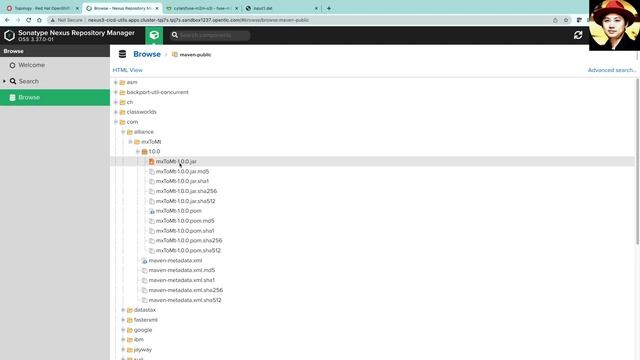The width and height of the screenshot is (640, 360).
Task: Select mxToMt-1.0.0.jar.sha256
Action: [186, 191]
